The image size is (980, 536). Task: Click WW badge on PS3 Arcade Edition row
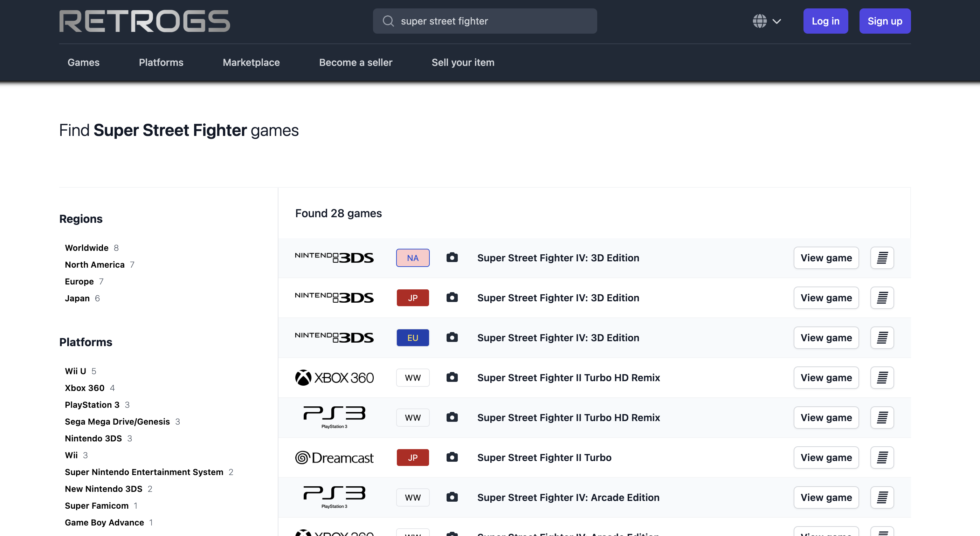coord(413,497)
